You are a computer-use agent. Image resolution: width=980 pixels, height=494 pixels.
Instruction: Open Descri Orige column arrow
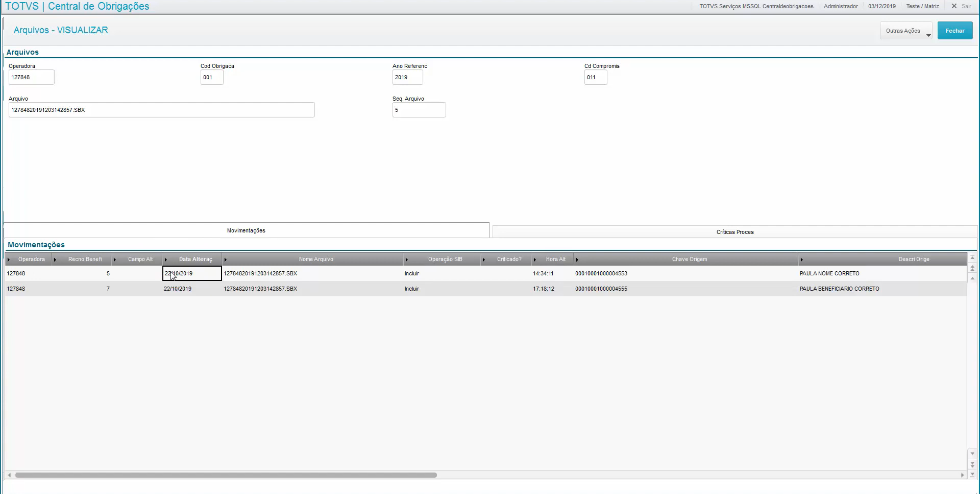pos(801,260)
